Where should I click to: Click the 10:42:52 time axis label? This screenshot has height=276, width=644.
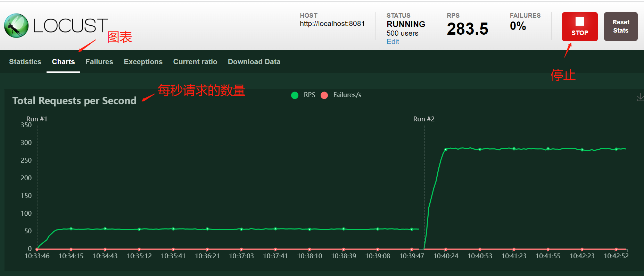(x=616, y=256)
